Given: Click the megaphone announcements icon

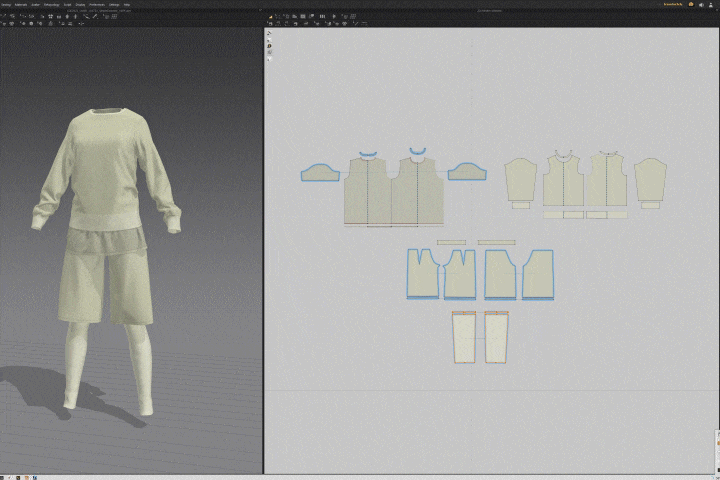Looking at the screenshot, I should pyautogui.click(x=701, y=5).
